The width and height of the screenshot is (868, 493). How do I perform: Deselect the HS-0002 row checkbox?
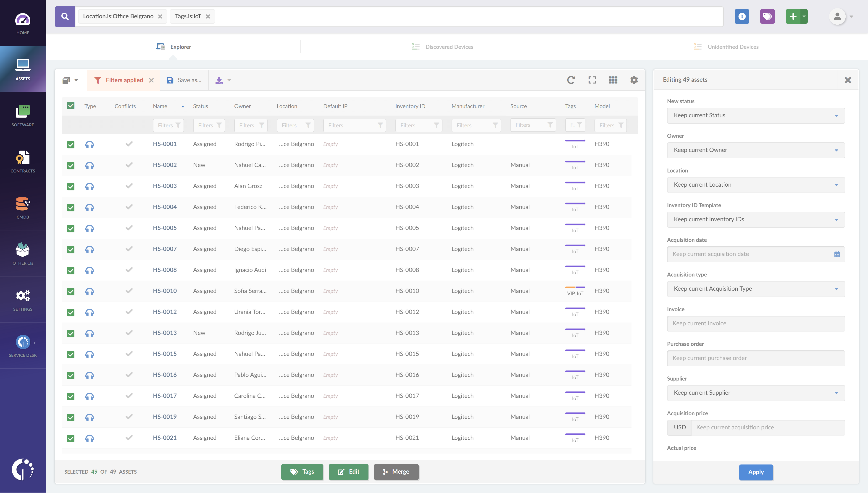[x=71, y=165]
